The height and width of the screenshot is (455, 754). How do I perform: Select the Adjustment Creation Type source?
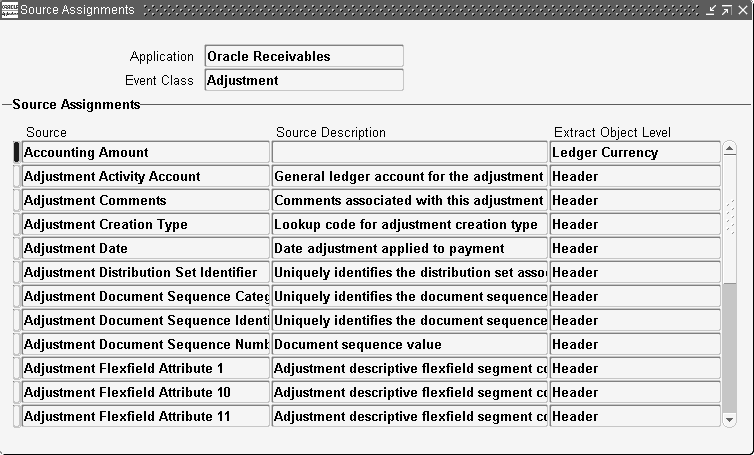click(x=146, y=224)
